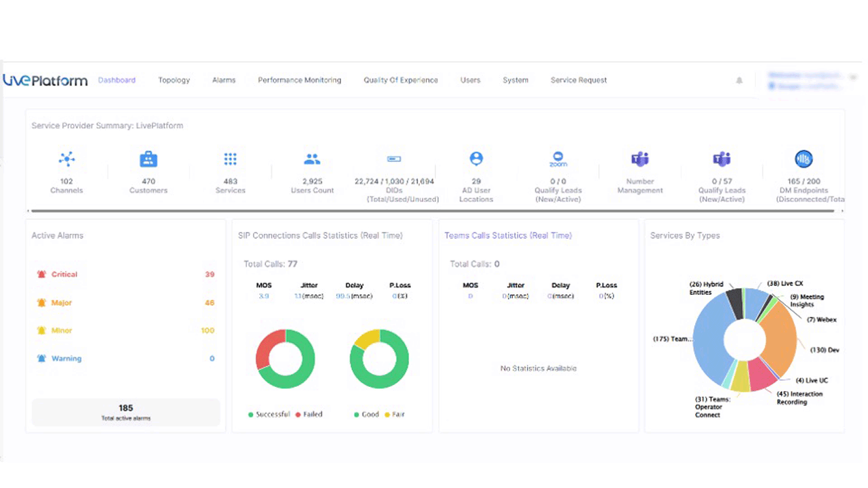This screenshot has width=868, height=488.
Task: Open the Warning alarms link
Action: coord(66,359)
